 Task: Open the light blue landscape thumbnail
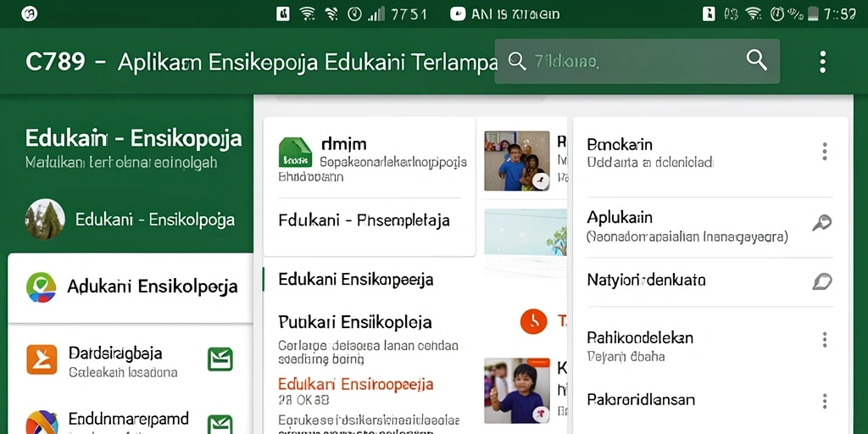pos(526,232)
